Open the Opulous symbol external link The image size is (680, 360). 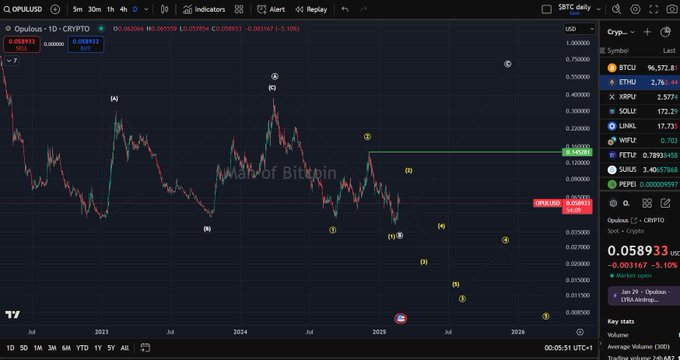click(x=634, y=220)
